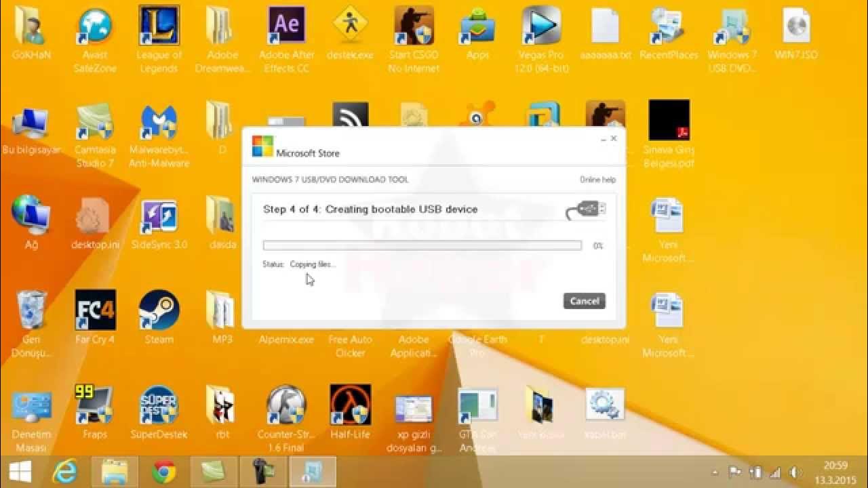This screenshot has height=488, width=868.
Task: Minimize the USB/DVD Download Tool window
Action: tap(603, 138)
